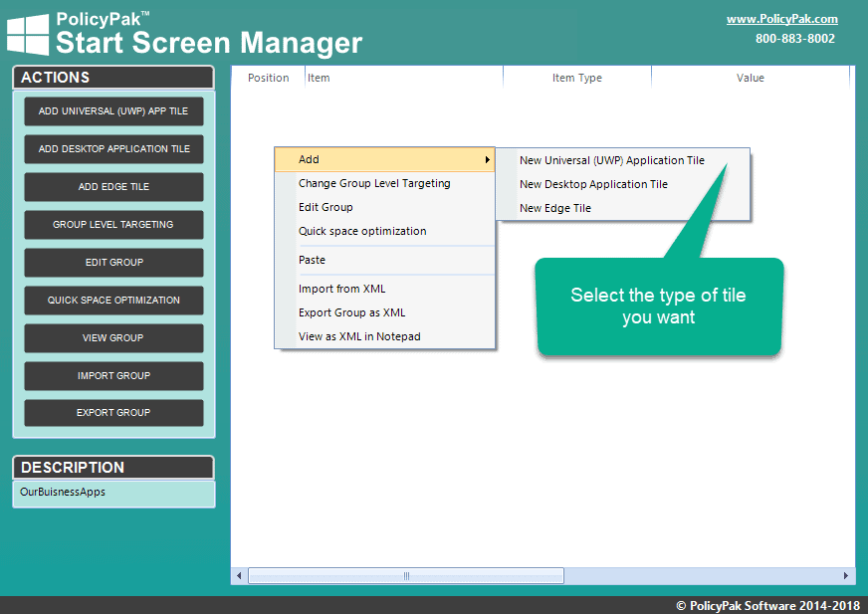Pick New Edge Tile from submenu
The image size is (868, 614).
(x=623, y=208)
